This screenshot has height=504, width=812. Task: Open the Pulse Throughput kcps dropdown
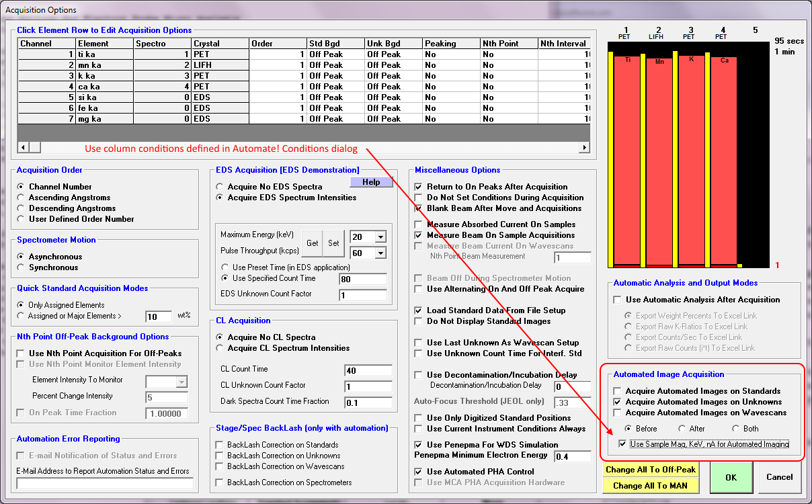[x=381, y=253]
